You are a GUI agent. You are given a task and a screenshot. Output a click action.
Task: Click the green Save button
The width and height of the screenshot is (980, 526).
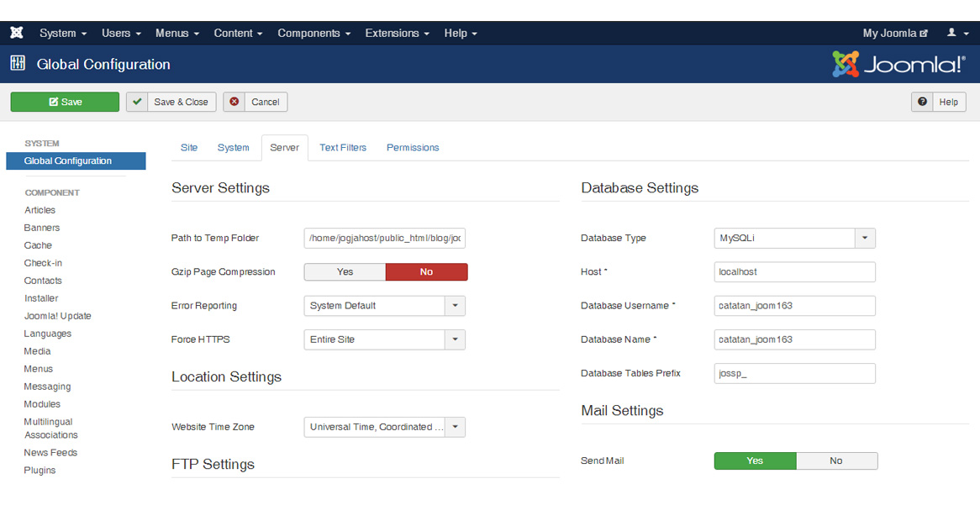65,102
